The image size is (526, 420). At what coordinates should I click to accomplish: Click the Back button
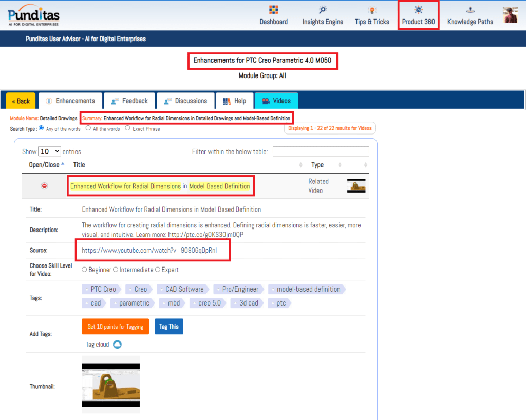pos(21,101)
